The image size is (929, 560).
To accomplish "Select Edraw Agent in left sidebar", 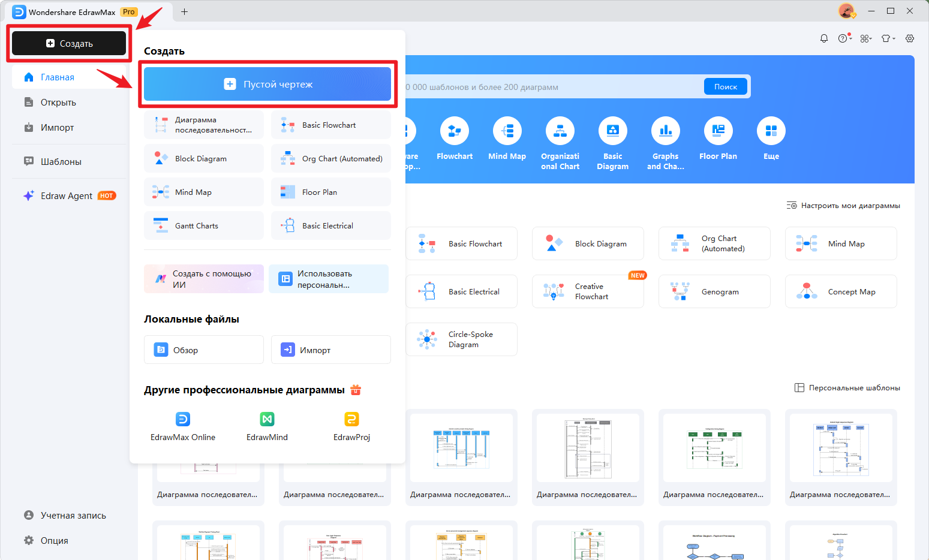I will [67, 196].
